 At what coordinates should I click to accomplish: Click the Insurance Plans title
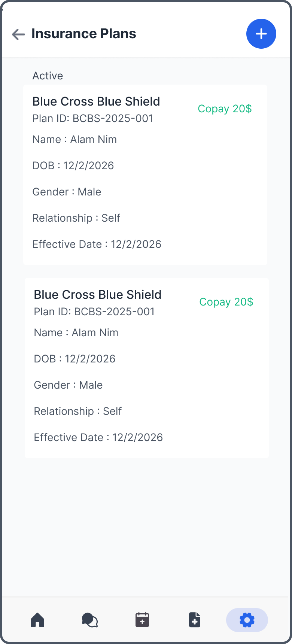pos(84,33)
